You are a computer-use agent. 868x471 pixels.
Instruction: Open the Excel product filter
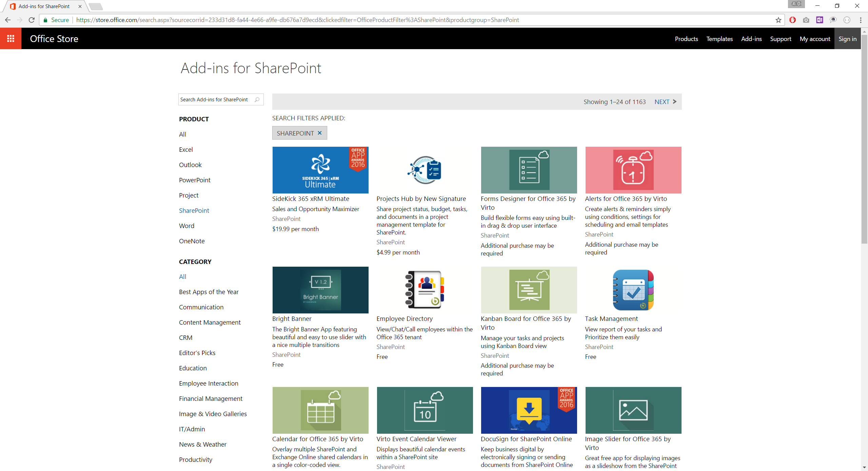click(186, 149)
